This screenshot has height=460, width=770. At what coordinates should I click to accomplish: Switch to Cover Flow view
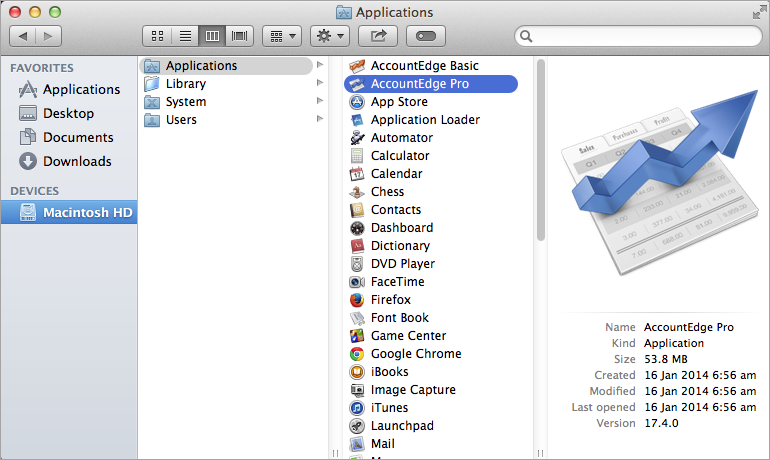tap(239, 36)
